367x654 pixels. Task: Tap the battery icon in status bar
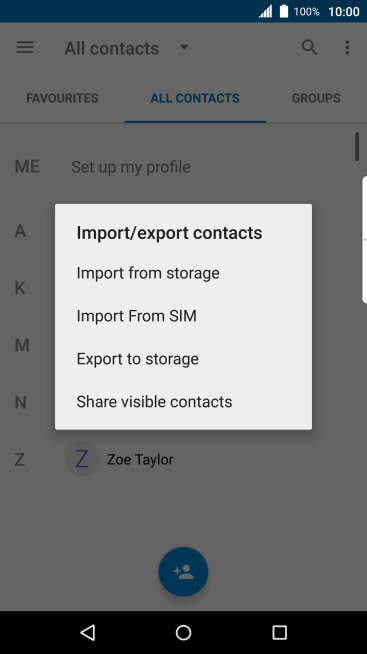click(x=284, y=11)
